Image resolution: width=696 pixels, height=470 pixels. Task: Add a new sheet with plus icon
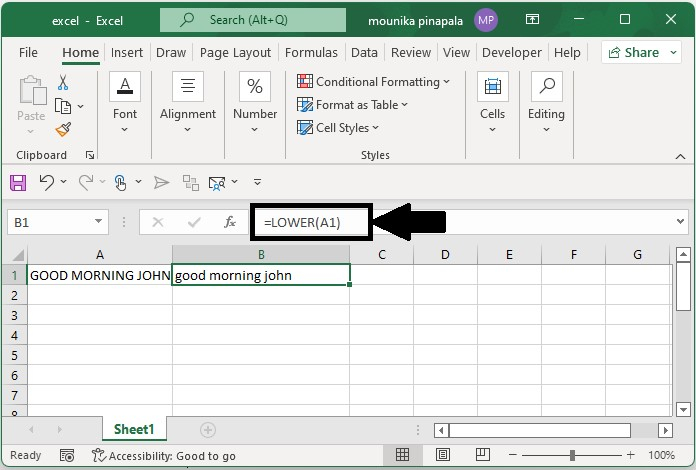point(208,430)
